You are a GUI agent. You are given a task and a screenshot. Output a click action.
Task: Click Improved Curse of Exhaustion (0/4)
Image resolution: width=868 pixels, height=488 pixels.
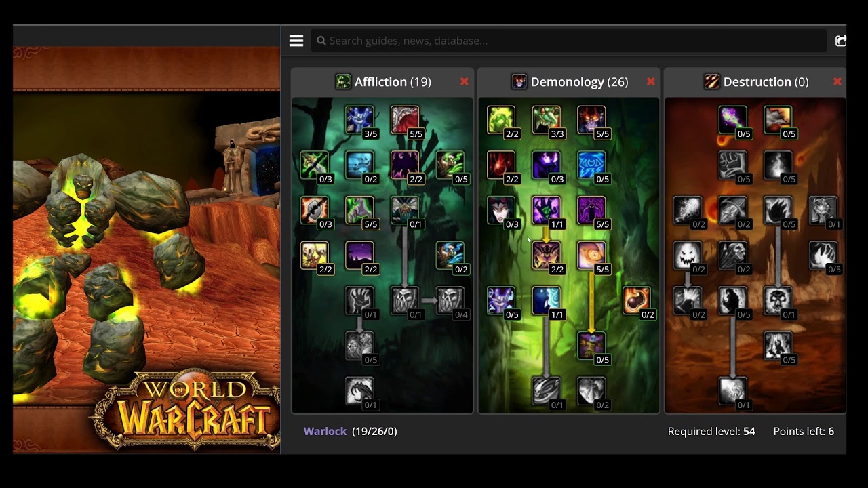pyautogui.click(x=450, y=301)
